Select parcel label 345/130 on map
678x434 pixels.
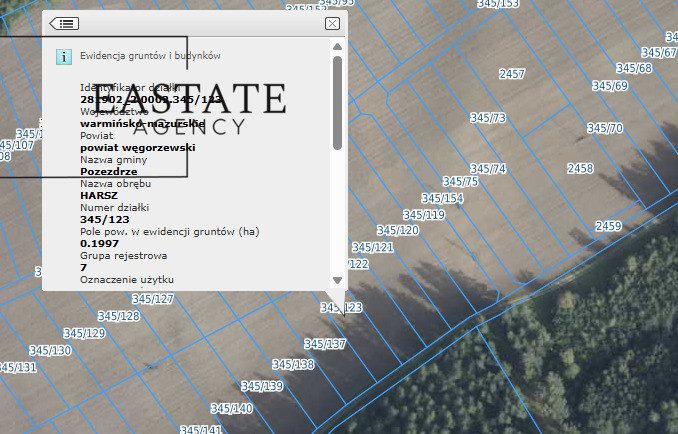(50, 351)
